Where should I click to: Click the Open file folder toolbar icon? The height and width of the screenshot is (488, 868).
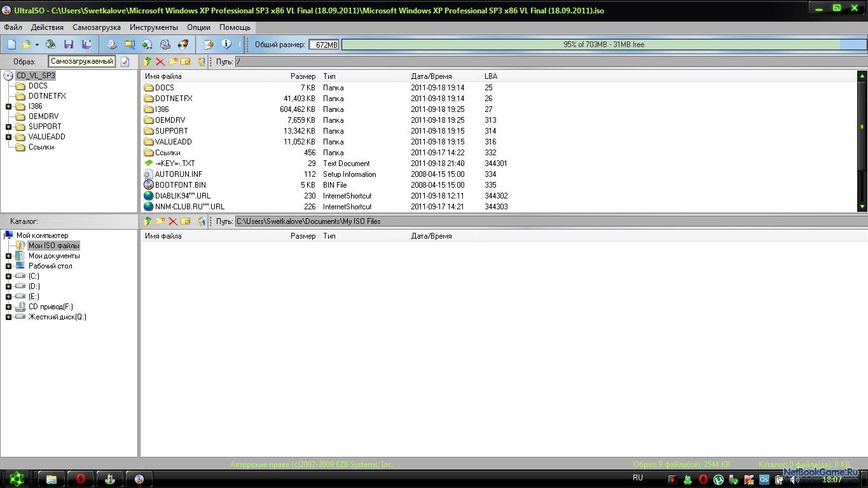(26, 45)
